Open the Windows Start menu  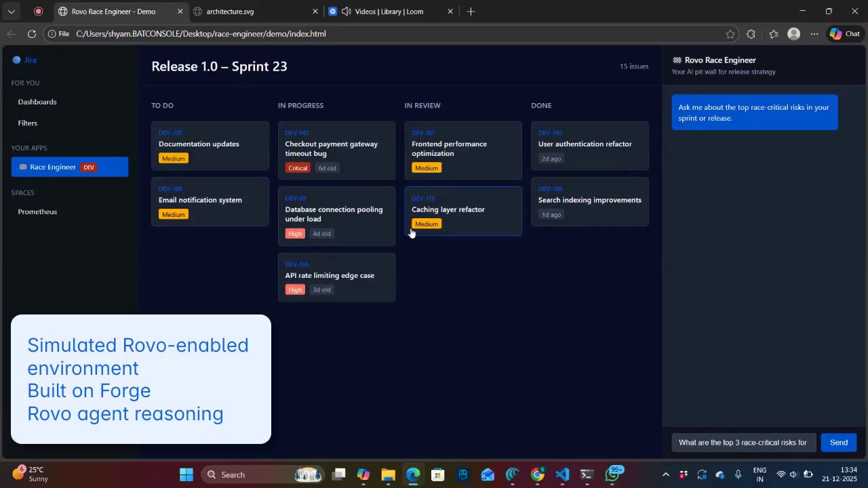pos(186,474)
